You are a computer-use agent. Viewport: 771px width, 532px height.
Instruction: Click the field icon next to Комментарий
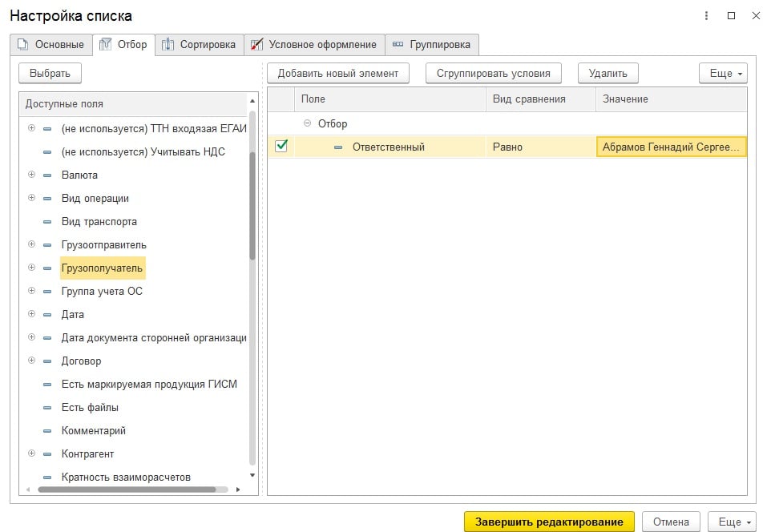(47, 431)
